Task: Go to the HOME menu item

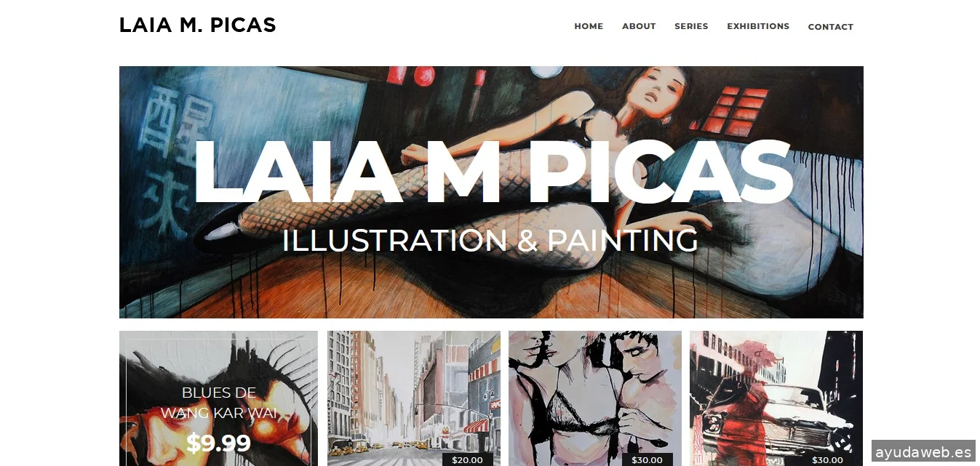Action: click(x=589, y=26)
